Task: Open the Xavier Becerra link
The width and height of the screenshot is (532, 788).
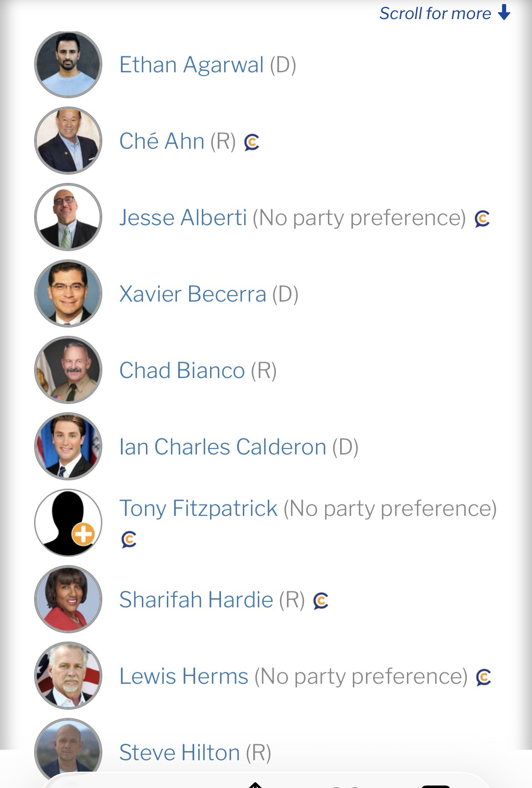Action: point(192,294)
